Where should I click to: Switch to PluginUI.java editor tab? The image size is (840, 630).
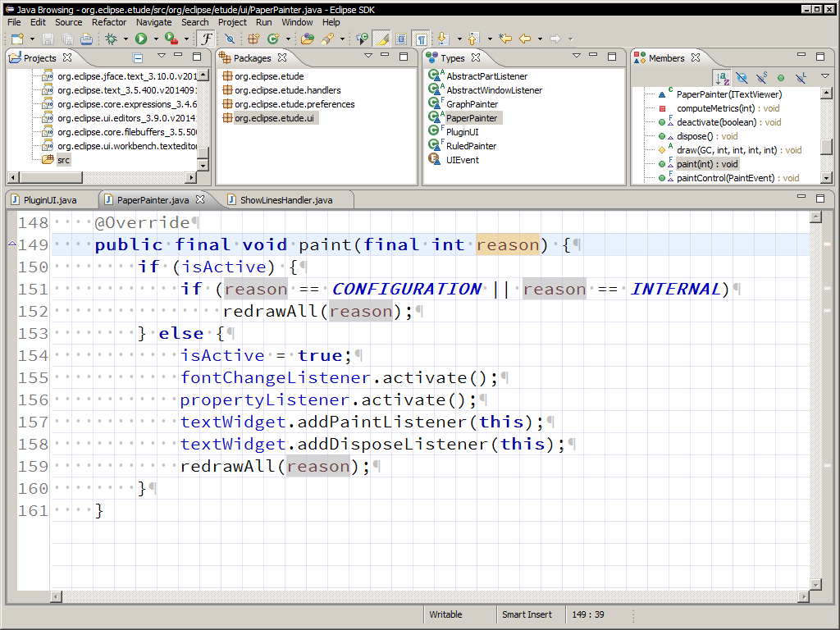(50, 200)
